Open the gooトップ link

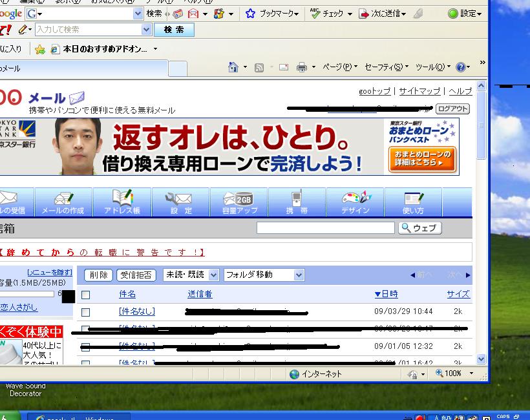tap(374, 91)
